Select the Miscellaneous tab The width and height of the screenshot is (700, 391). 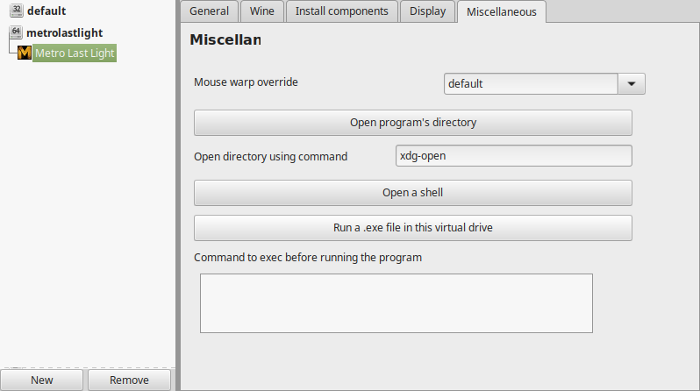501,12
